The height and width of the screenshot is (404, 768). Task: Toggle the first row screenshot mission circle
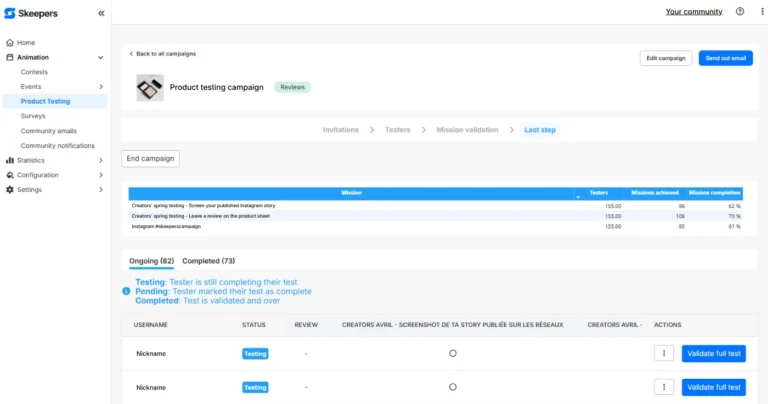click(x=453, y=353)
